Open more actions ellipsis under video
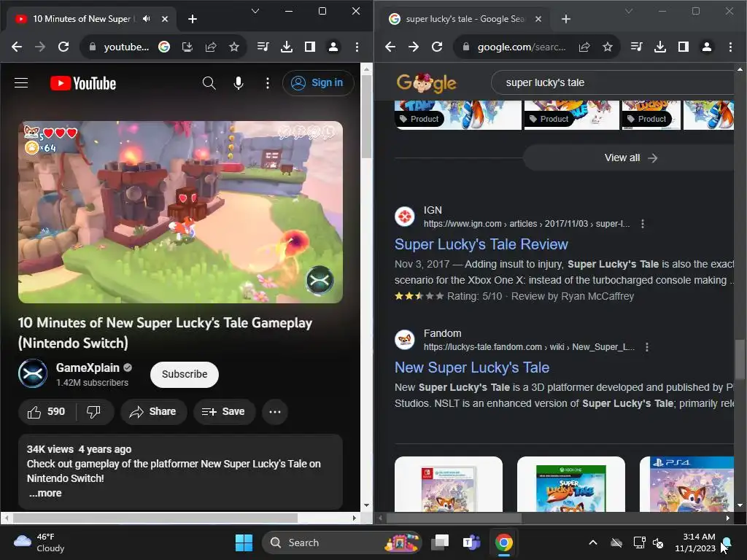This screenshot has height=560, width=747. [275, 411]
